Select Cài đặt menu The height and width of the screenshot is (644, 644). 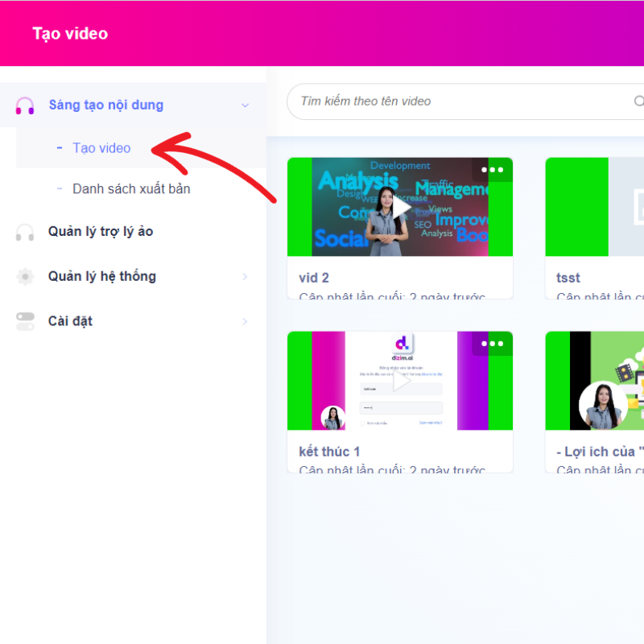pyautogui.click(x=133, y=321)
